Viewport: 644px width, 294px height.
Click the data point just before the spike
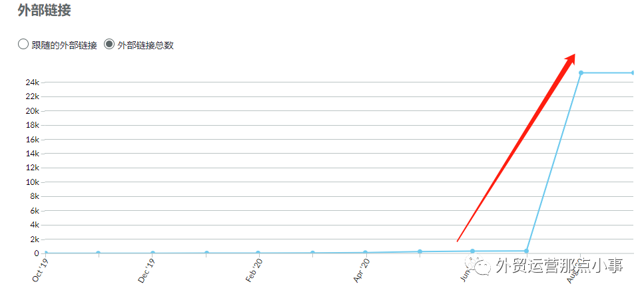[527, 251]
